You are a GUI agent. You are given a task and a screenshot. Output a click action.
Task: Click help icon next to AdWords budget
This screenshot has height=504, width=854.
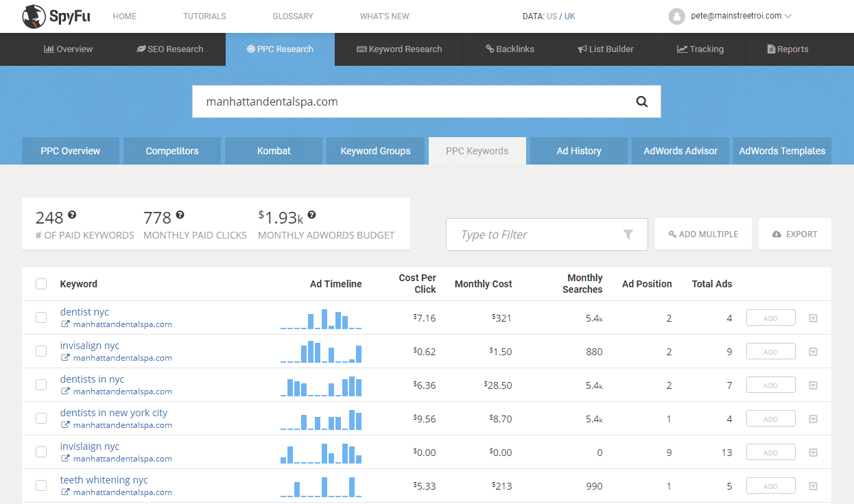tap(311, 215)
